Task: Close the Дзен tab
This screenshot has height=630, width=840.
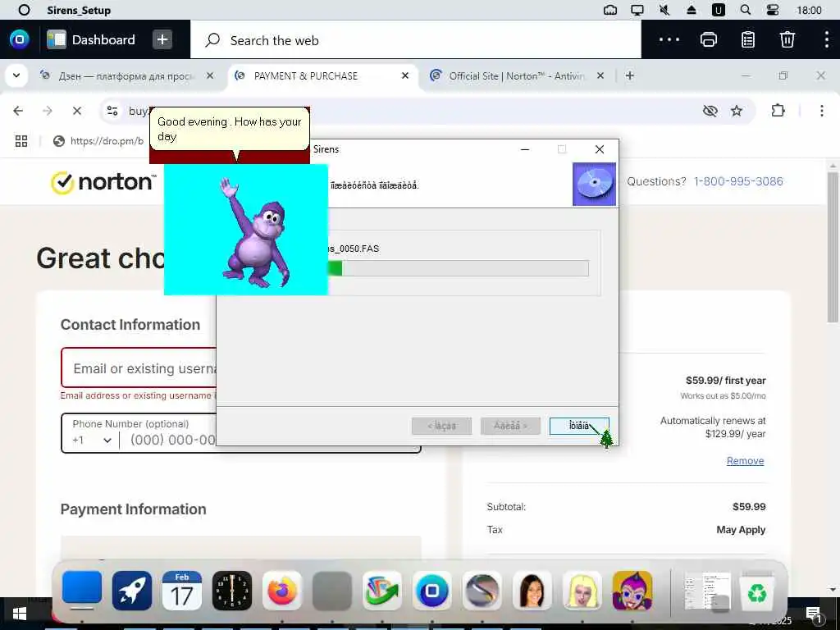Action: point(210,75)
